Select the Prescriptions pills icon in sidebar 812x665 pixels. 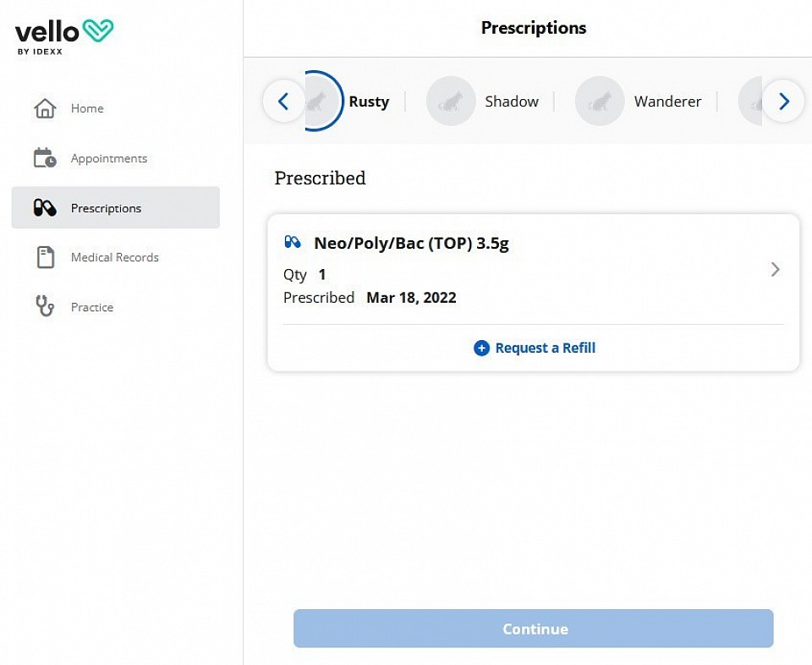click(45, 207)
